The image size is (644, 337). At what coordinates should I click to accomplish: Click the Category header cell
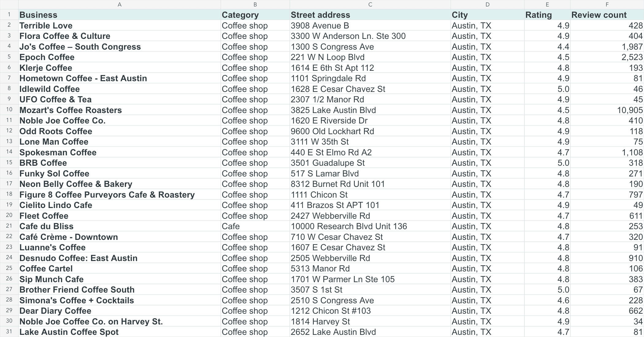(x=255, y=15)
